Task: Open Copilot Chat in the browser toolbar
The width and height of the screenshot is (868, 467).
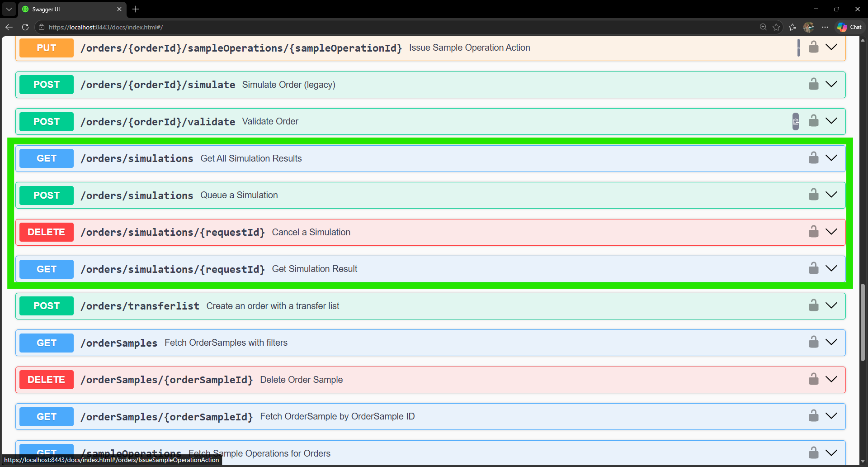Action: pos(849,27)
